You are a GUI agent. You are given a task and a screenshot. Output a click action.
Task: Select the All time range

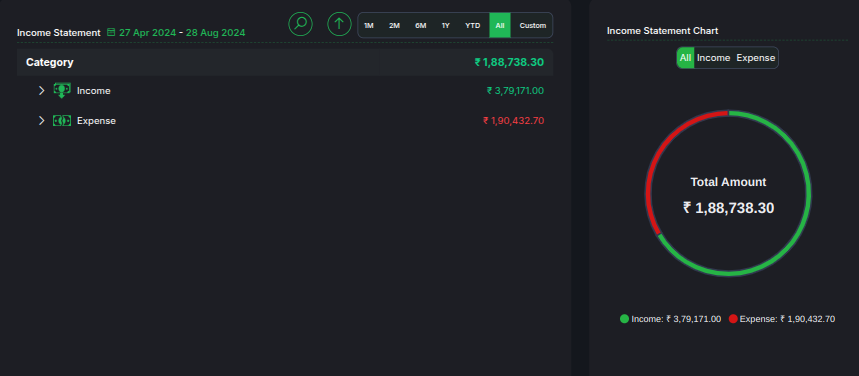500,25
